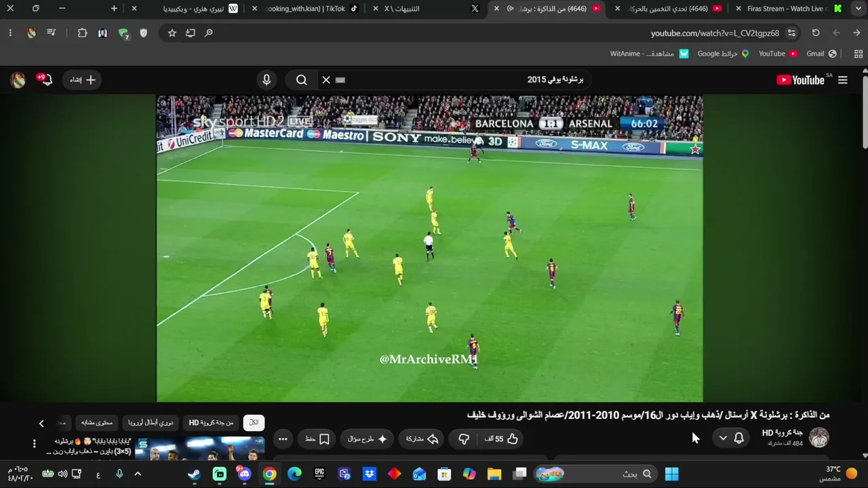The width and height of the screenshot is (868, 488).
Task: Open the weather widget showing 37°C
Action: click(838, 474)
